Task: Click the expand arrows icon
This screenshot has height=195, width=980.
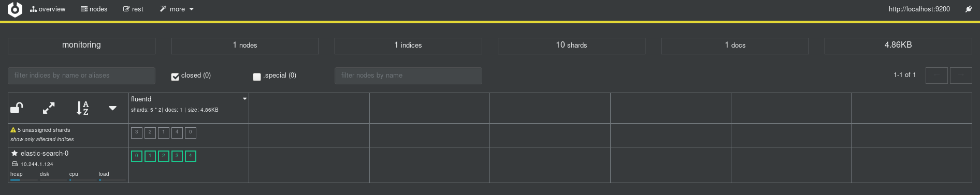Action: pos(49,108)
